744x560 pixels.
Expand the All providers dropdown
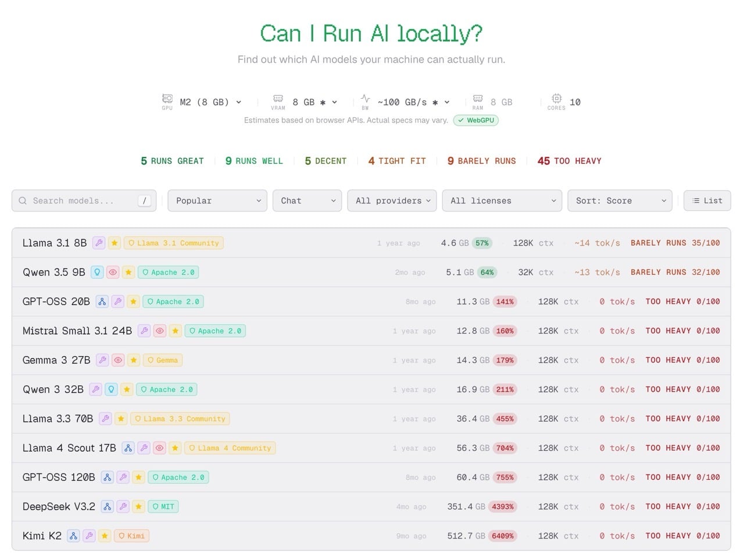(392, 200)
